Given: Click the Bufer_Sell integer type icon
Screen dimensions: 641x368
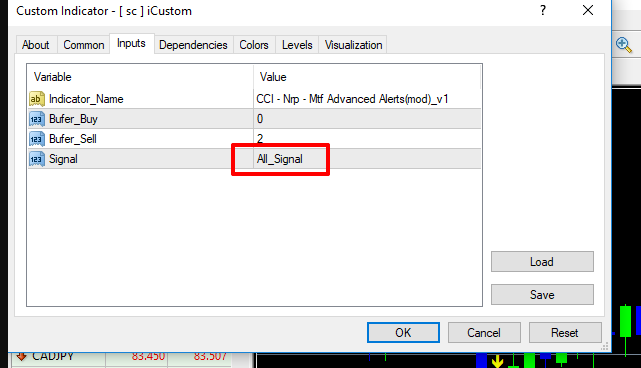Looking at the screenshot, I should 37,139.
